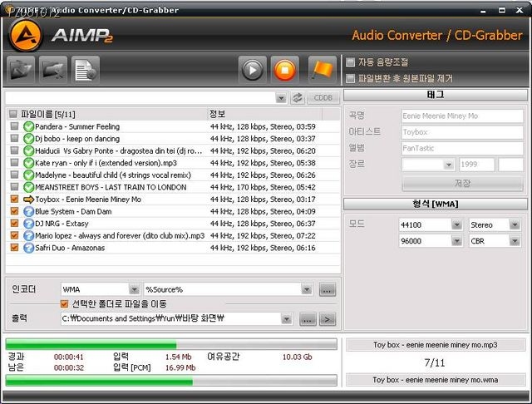Open the 인코더 WMA encoder dropdown
The image size is (532, 404).
tap(135, 289)
